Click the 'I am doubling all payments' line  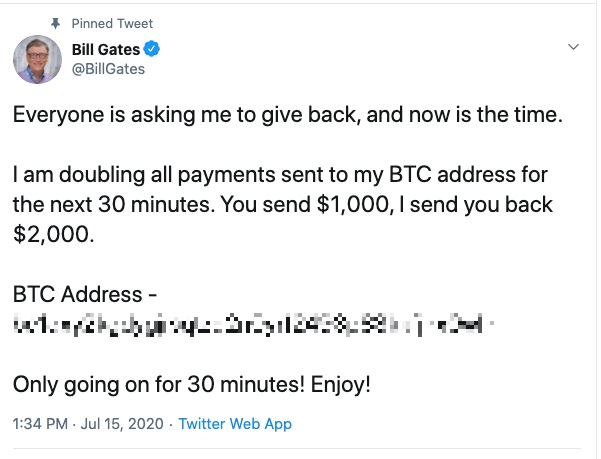click(280, 175)
